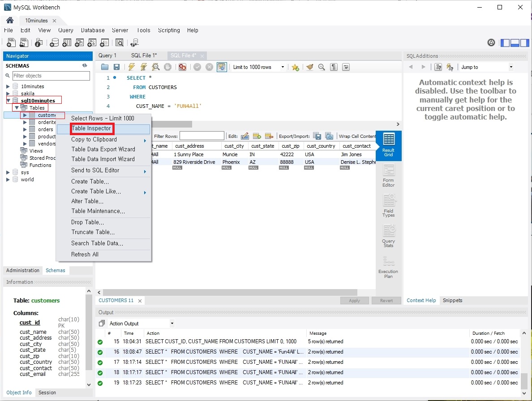Click the Workbench preferences gear icon
This screenshot has width=532, height=401.
point(491,43)
